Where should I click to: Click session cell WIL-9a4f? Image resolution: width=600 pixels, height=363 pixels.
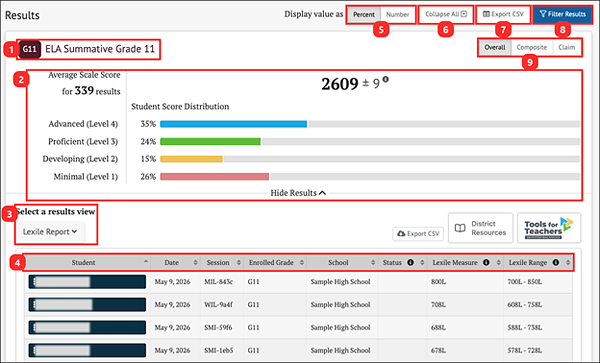click(218, 304)
